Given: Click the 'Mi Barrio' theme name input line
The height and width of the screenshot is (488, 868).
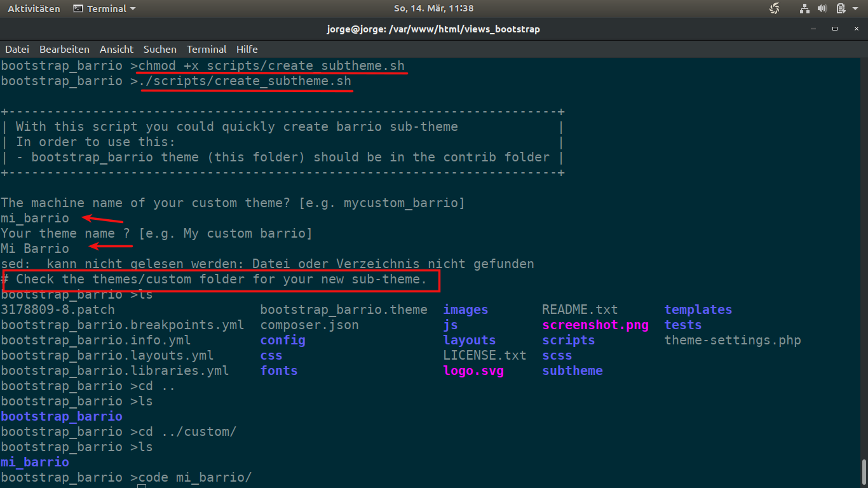Looking at the screenshot, I should click(35, 248).
